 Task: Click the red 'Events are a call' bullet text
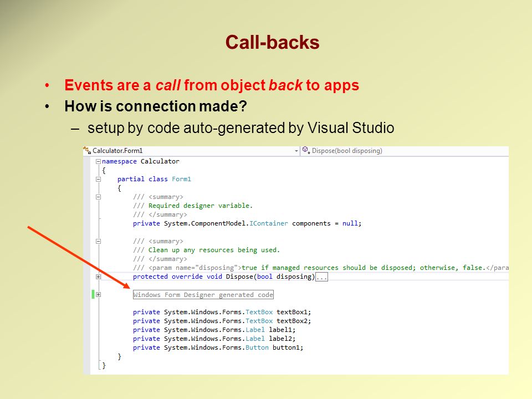click(212, 85)
